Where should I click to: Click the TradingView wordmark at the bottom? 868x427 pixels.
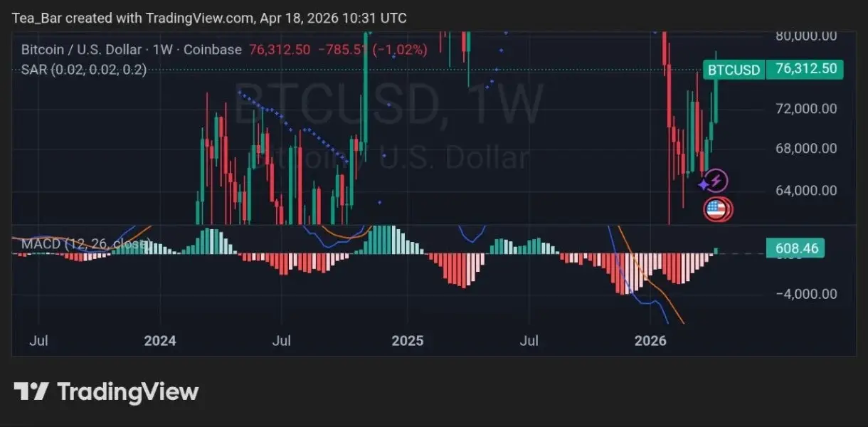pos(127,391)
